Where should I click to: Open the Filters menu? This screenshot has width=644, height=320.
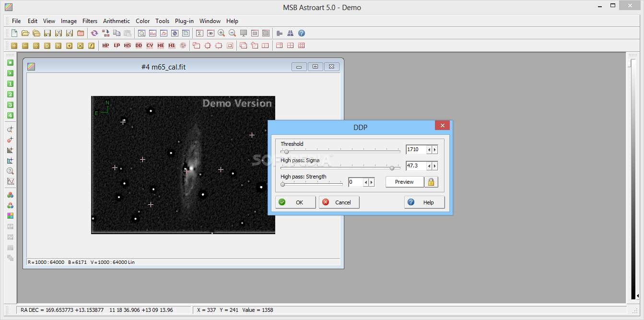90,21
